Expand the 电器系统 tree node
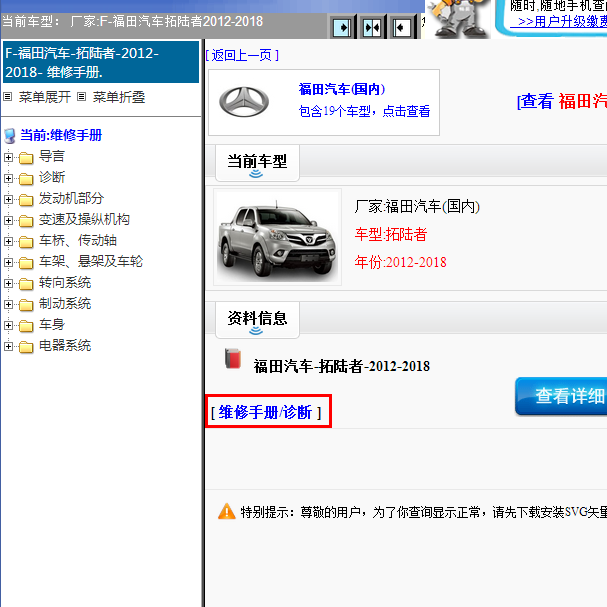The width and height of the screenshot is (607, 607). 8,346
